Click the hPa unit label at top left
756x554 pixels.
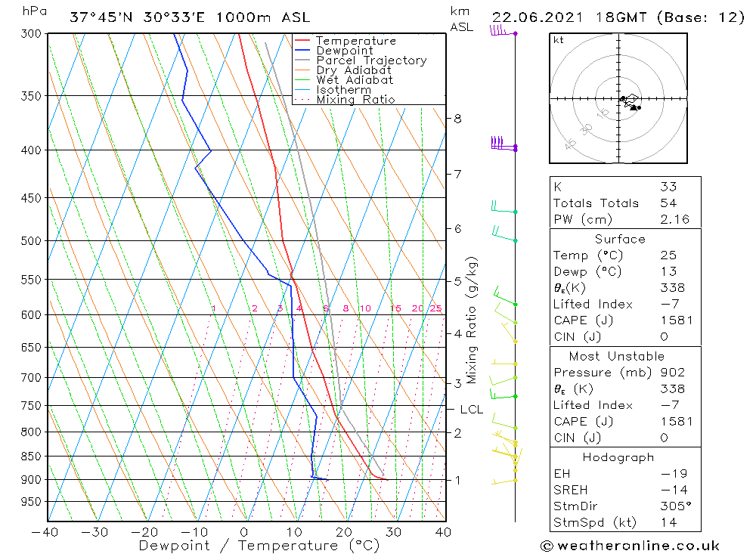[34, 11]
